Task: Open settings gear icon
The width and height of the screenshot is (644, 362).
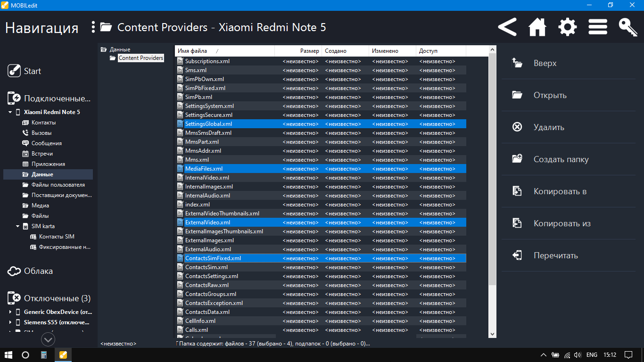Action: click(x=568, y=27)
